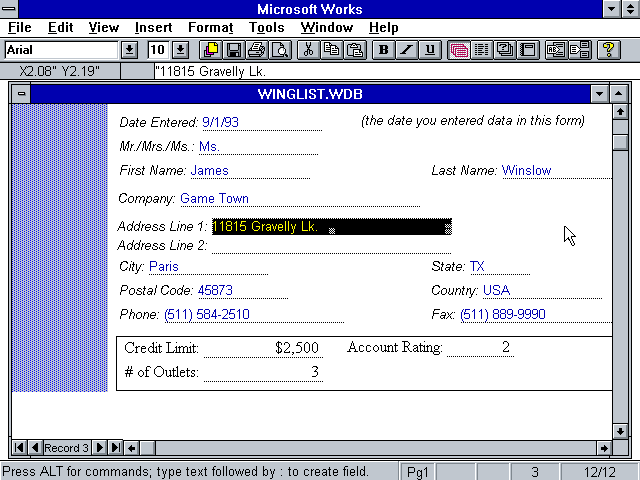Select the Account Rating field value 2
The image size is (640, 480).
(x=480, y=347)
